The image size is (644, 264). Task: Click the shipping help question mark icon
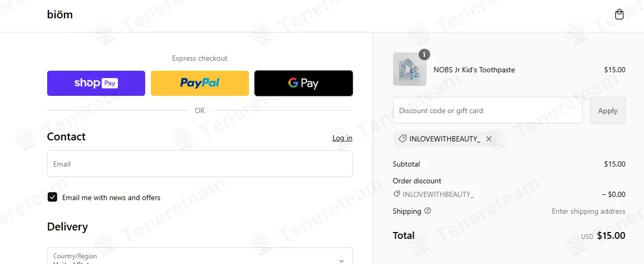428,211
